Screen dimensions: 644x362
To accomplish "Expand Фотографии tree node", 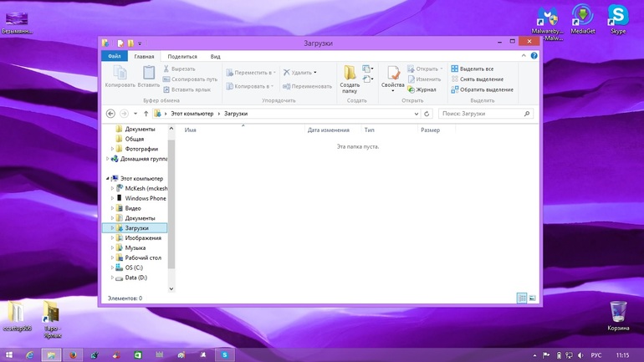I will click(x=112, y=149).
